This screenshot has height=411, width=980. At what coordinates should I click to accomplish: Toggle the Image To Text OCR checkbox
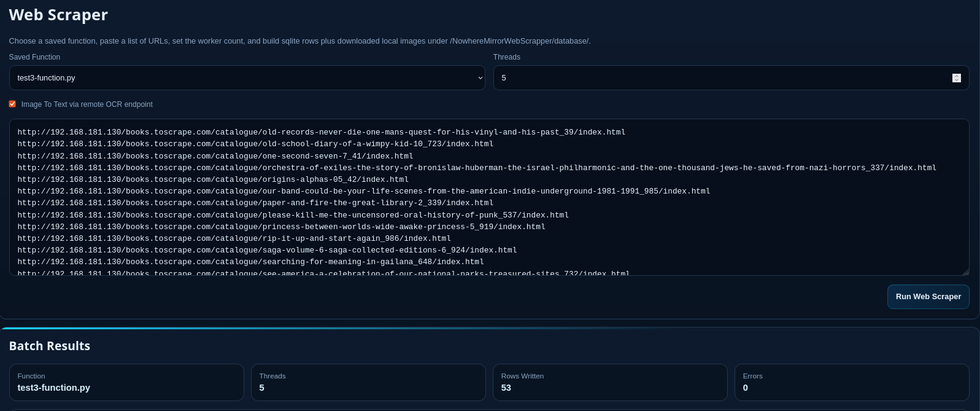(x=12, y=104)
